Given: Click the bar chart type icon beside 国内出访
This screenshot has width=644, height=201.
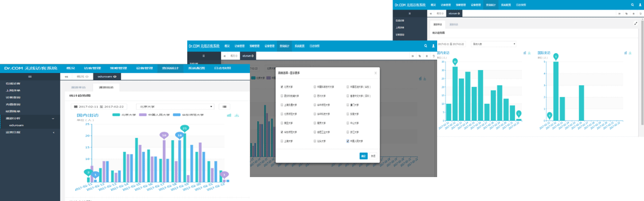Looking at the screenshot, I should (229, 115).
